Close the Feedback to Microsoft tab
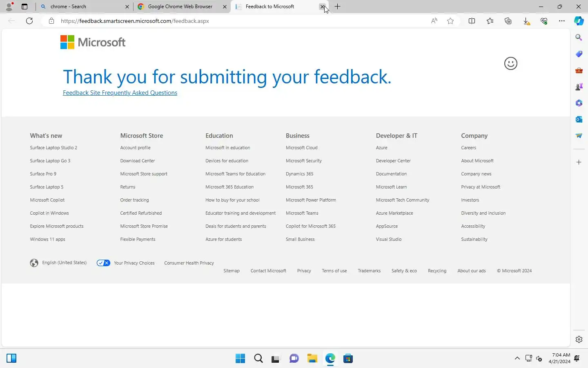This screenshot has height=368, width=588. click(322, 7)
